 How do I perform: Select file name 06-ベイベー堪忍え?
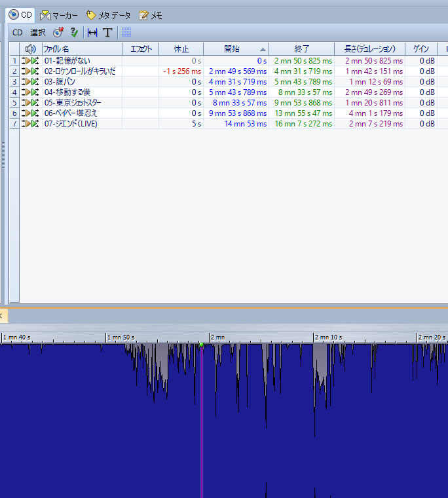point(71,113)
